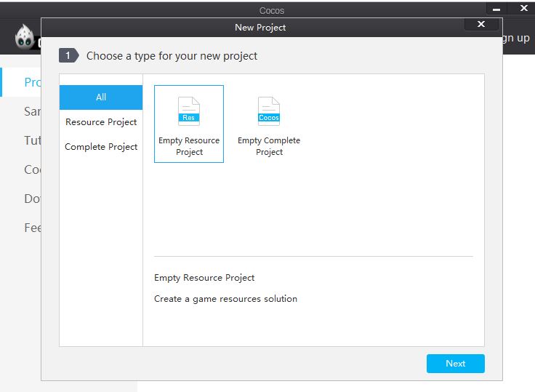Open Sign up link in Cocos window
This screenshot has height=392, width=535.
click(516, 39)
